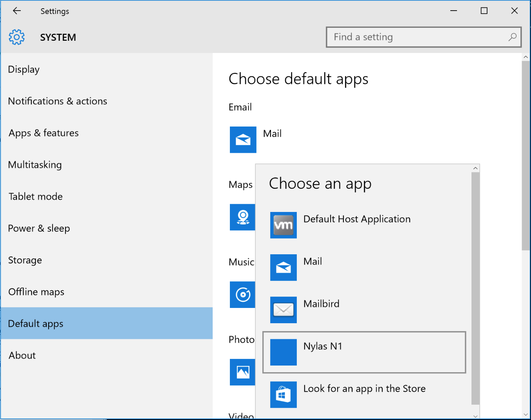Click the Choose an app popup scrollbar
The height and width of the screenshot is (420, 531).
click(475, 288)
